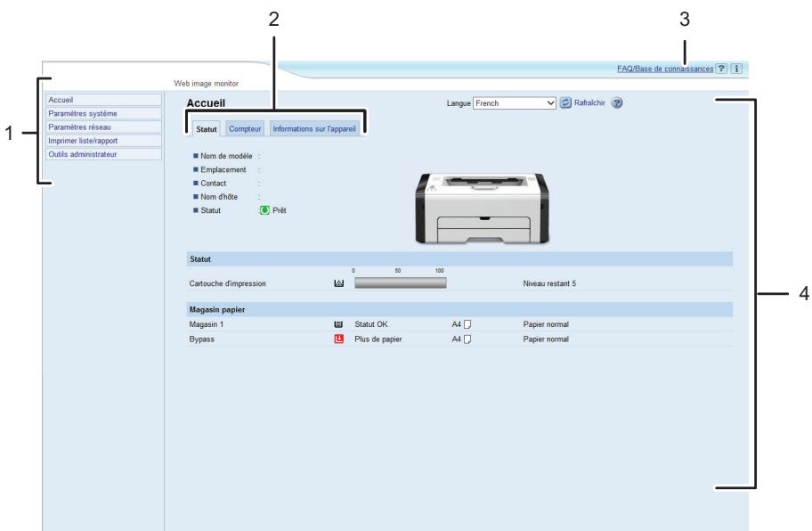The height and width of the screenshot is (531, 812).
Task: Click the 'Magasin 1' row label
Action: pos(206,324)
